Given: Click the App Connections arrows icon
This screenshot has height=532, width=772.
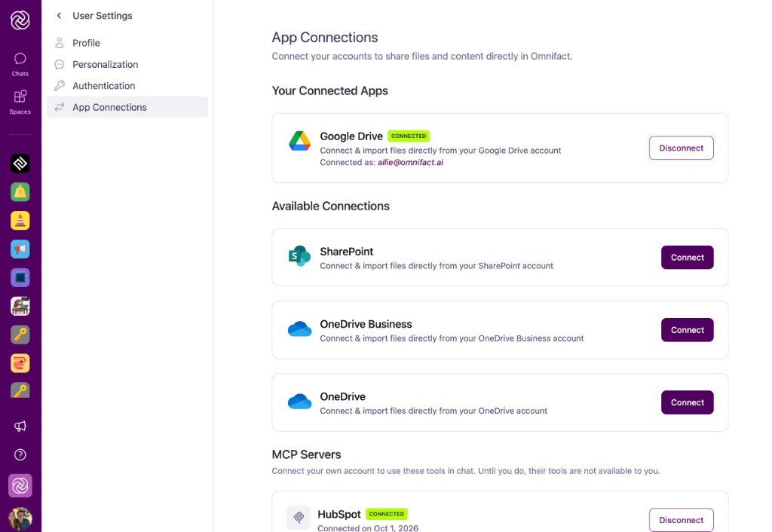Looking at the screenshot, I should tap(60, 107).
